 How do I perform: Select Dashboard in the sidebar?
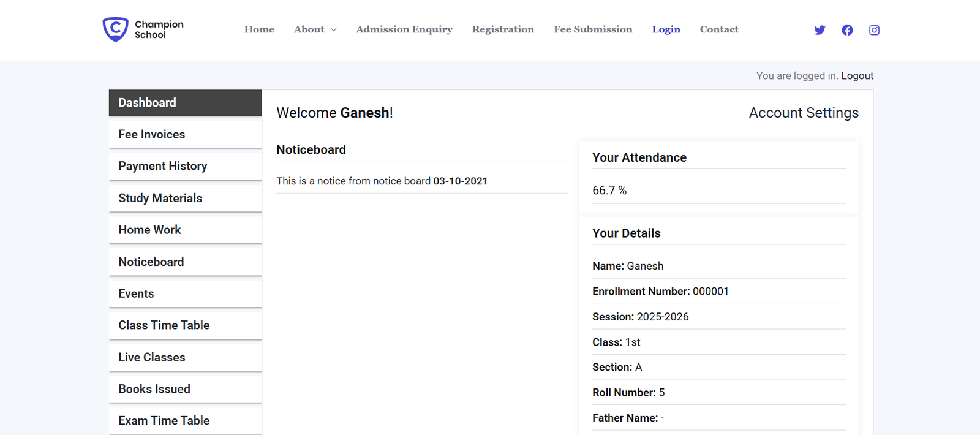[185, 103]
